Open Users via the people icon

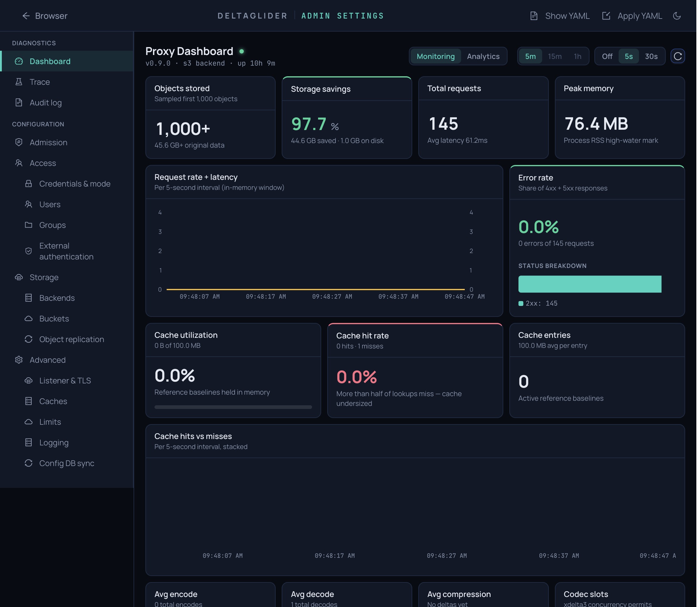pyautogui.click(x=29, y=204)
